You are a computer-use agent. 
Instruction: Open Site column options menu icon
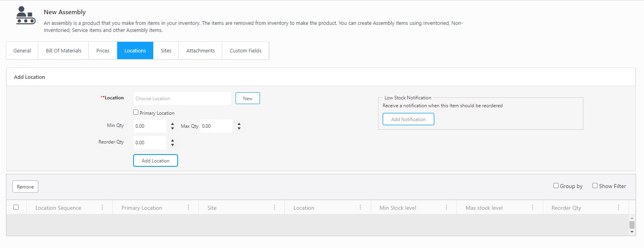click(275, 207)
